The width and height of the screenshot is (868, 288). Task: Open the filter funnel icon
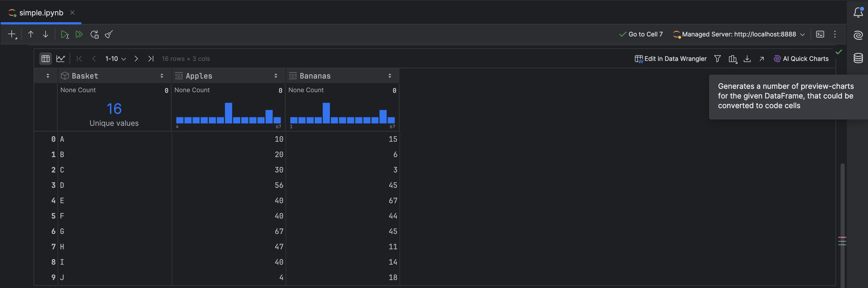[717, 59]
